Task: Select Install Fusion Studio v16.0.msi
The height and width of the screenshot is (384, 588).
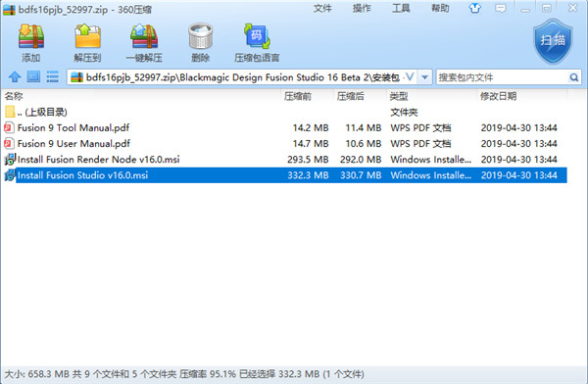Action: click(x=285, y=174)
